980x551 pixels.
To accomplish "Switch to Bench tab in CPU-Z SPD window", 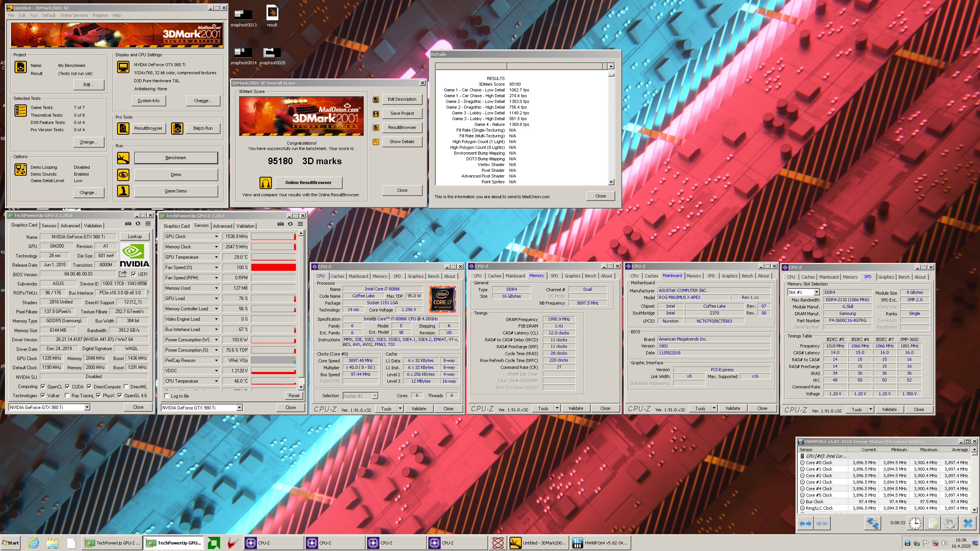I will pos(904,277).
